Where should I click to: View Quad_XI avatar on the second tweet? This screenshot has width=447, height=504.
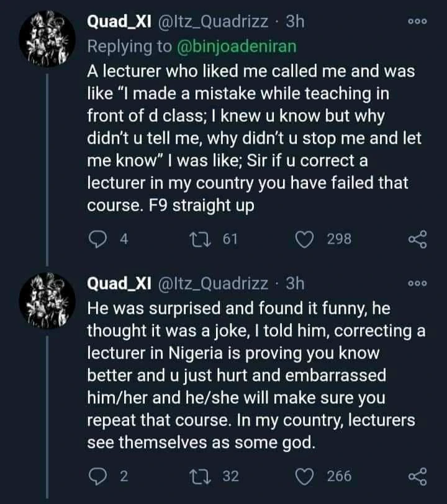click(47, 301)
